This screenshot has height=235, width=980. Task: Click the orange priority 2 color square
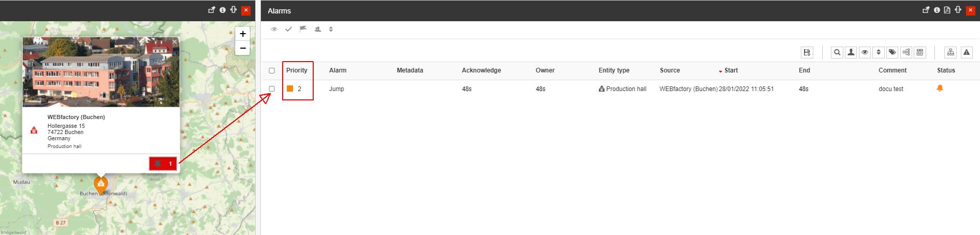pyautogui.click(x=290, y=89)
